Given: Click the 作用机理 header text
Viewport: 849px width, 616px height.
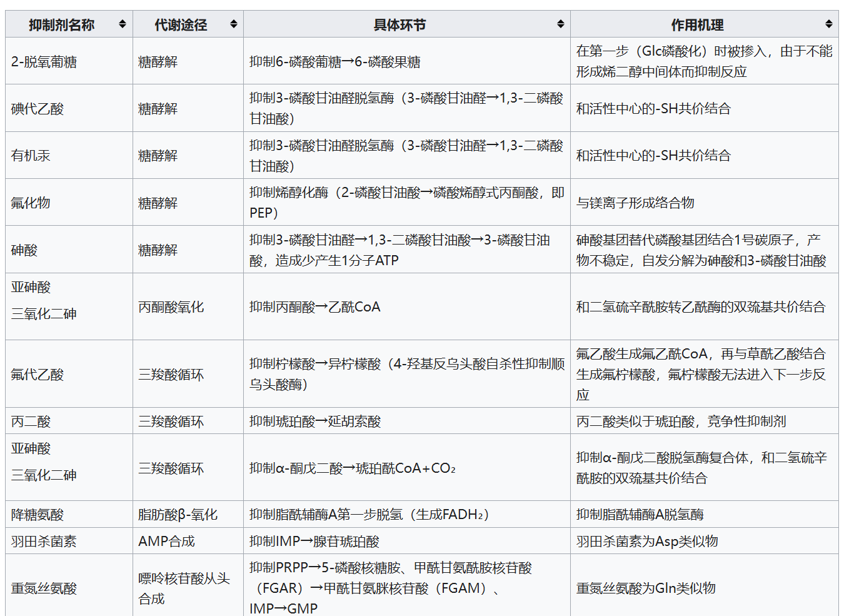Looking at the screenshot, I should (x=697, y=25).
